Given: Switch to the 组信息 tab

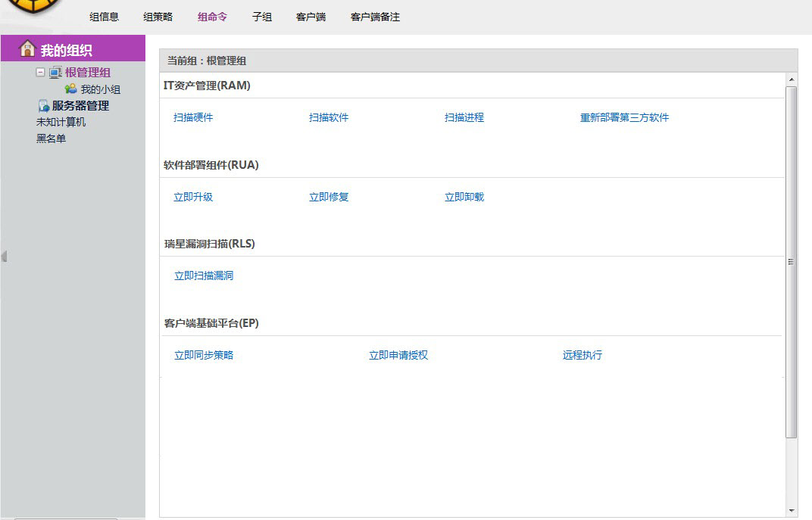Looking at the screenshot, I should pos(104,17).
